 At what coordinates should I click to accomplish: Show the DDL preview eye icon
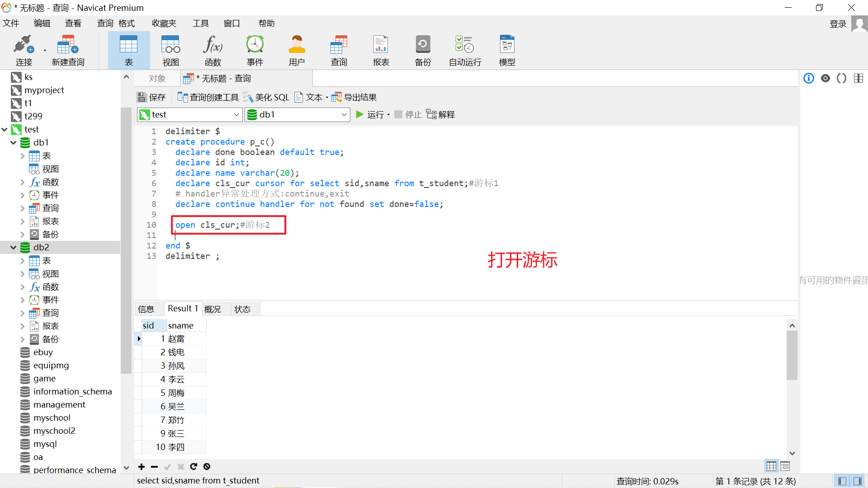[826, 79]
